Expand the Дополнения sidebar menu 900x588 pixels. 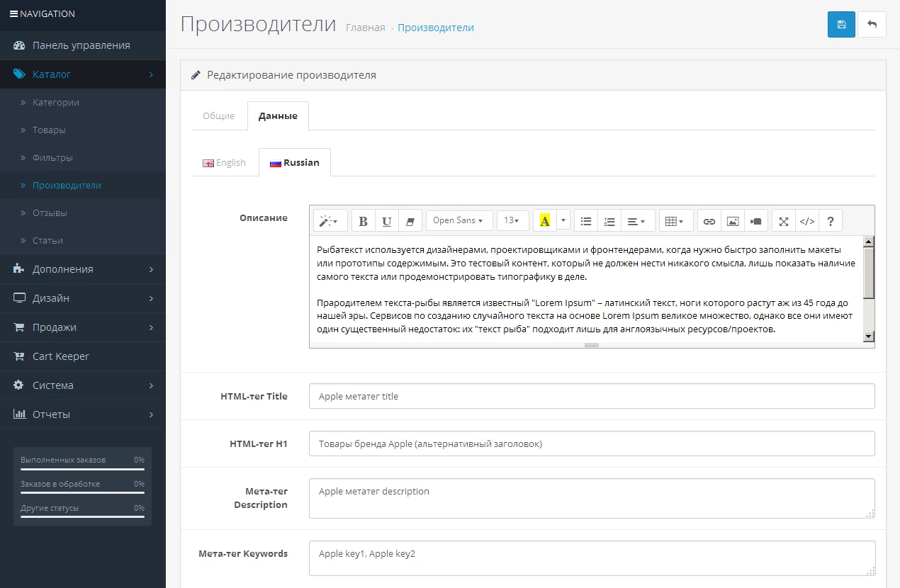(83, 269)
